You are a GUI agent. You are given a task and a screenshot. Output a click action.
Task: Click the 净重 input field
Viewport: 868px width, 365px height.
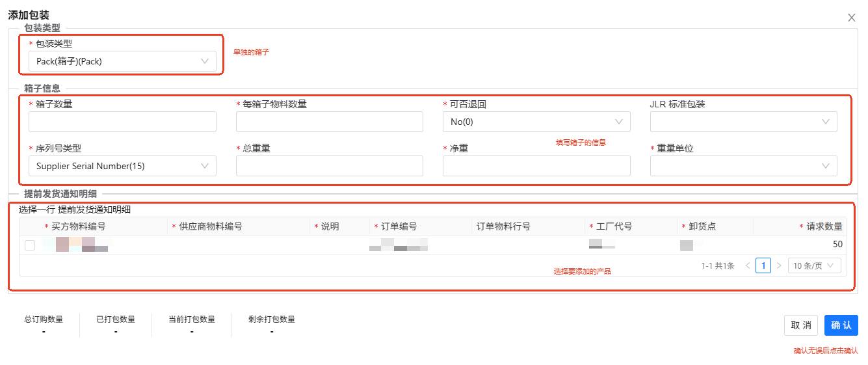pos(536,166)
